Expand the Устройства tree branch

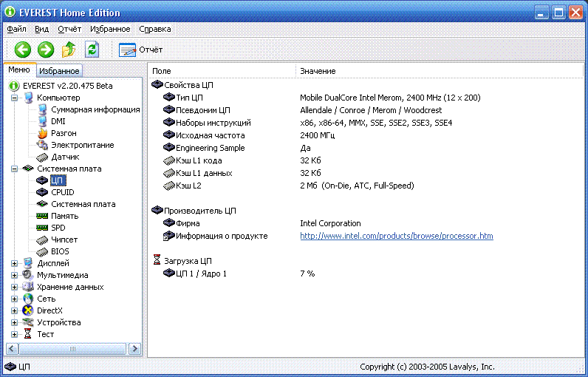point(14,322)
